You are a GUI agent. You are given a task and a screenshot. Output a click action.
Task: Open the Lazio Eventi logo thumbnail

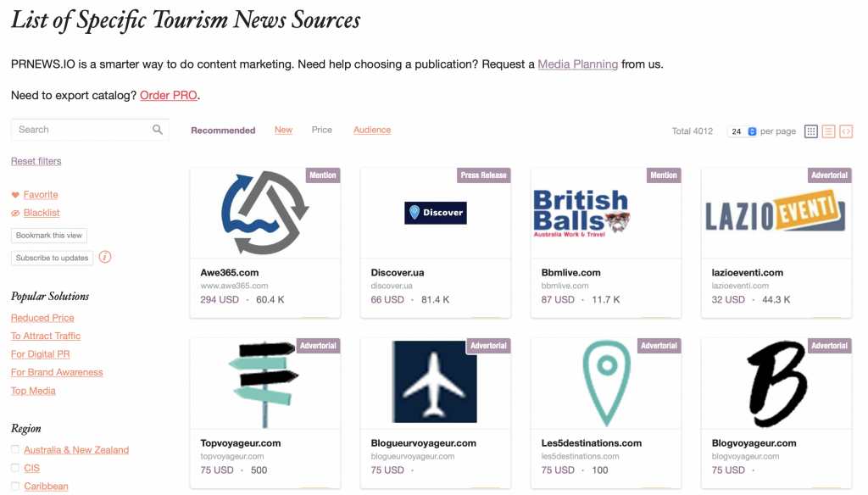coord(775,211)
